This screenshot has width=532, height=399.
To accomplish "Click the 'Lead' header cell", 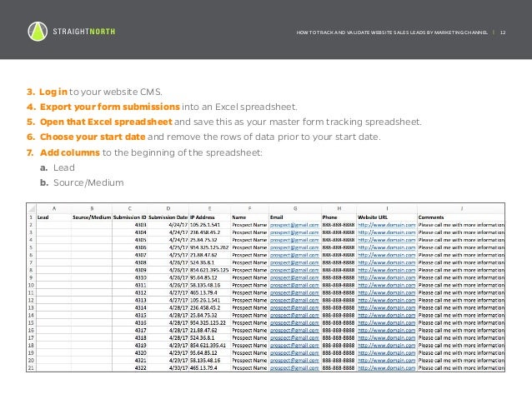I will coord(53,217).
